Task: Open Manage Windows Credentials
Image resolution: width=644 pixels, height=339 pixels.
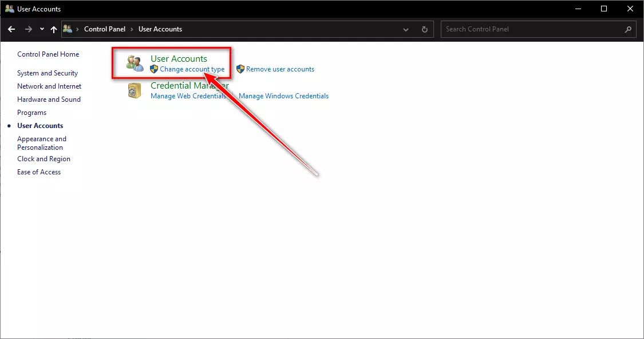Action: 283,96
